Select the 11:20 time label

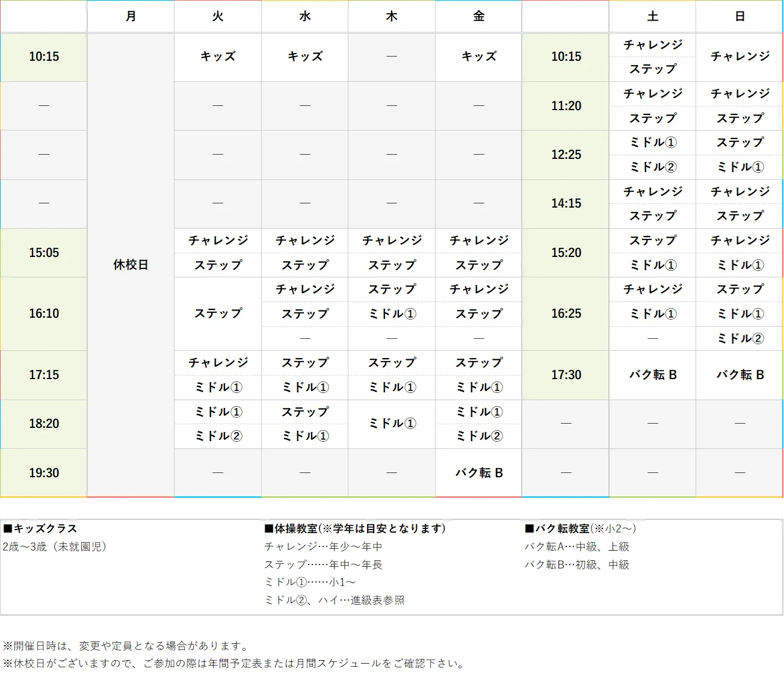(565, 105)
